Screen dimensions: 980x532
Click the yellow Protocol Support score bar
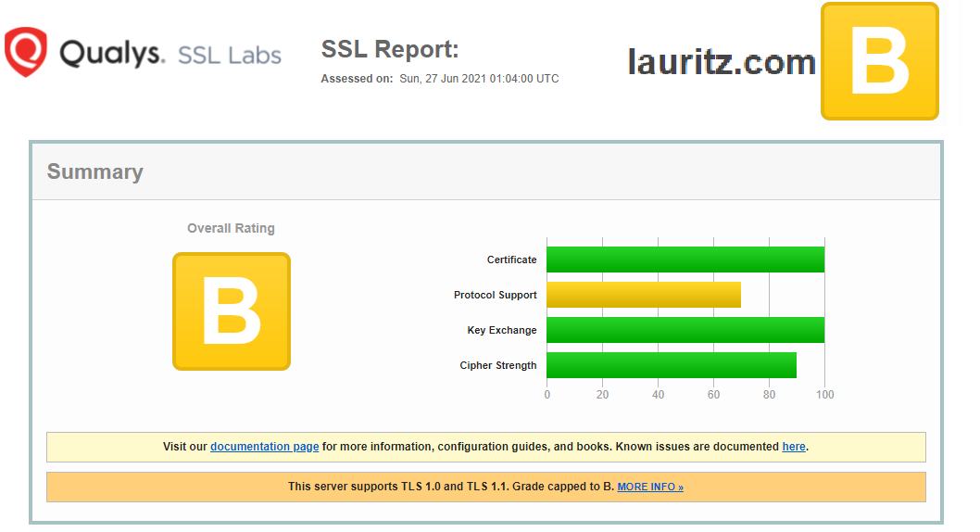[x=644, y=295]
